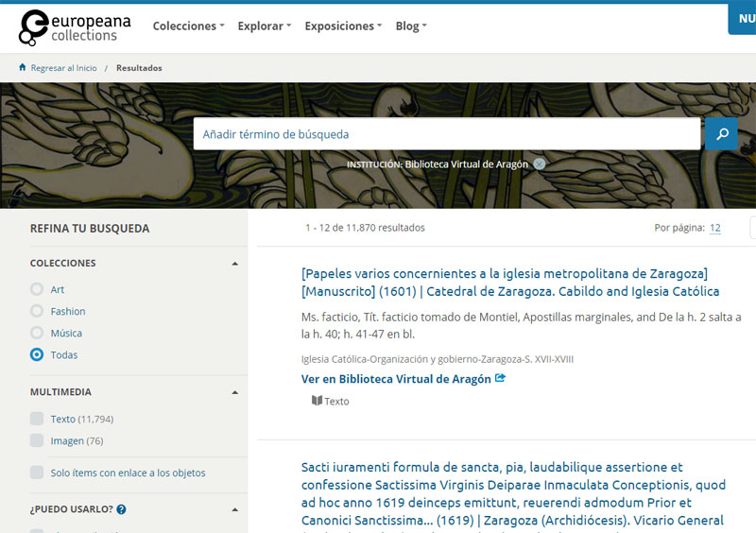Open the Exposiciones menu
Screen dimensions: 756x533
pos(343,26)
